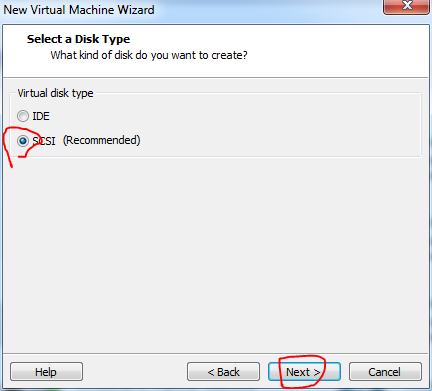
Task: Select the SCSI radio button
Action: click(23, 141)
